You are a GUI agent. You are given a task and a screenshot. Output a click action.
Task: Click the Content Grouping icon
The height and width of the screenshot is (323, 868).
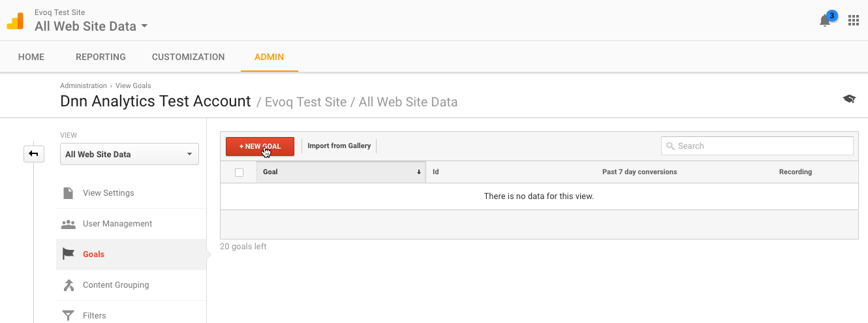(68, 285)
